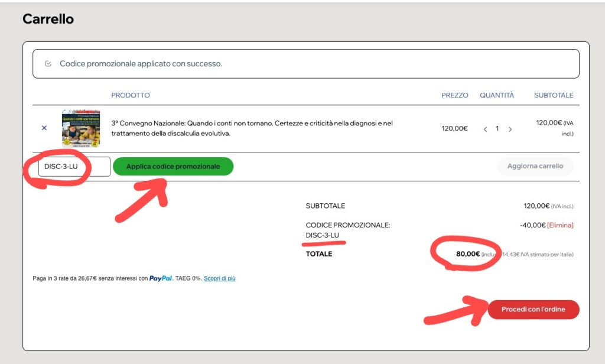
Task: Click the PRODOTTO column header
Action: click(131, 95)
